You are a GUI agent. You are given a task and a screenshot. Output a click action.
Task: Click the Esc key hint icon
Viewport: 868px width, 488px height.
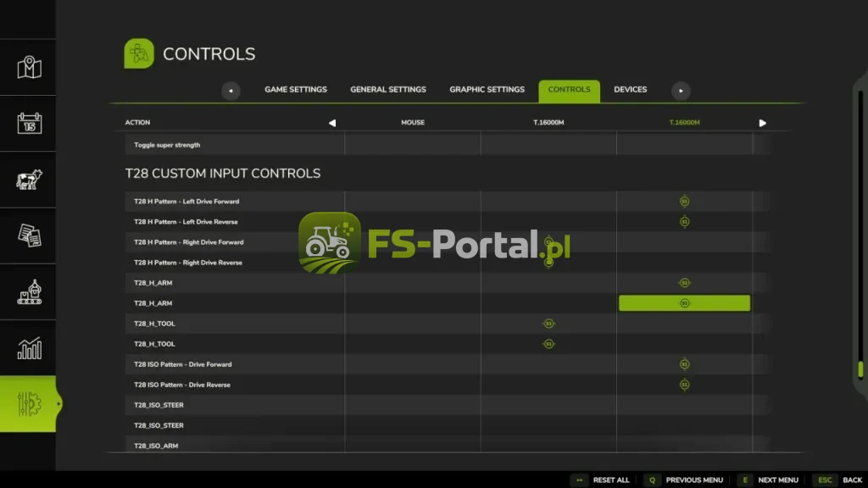pos(825,480)
